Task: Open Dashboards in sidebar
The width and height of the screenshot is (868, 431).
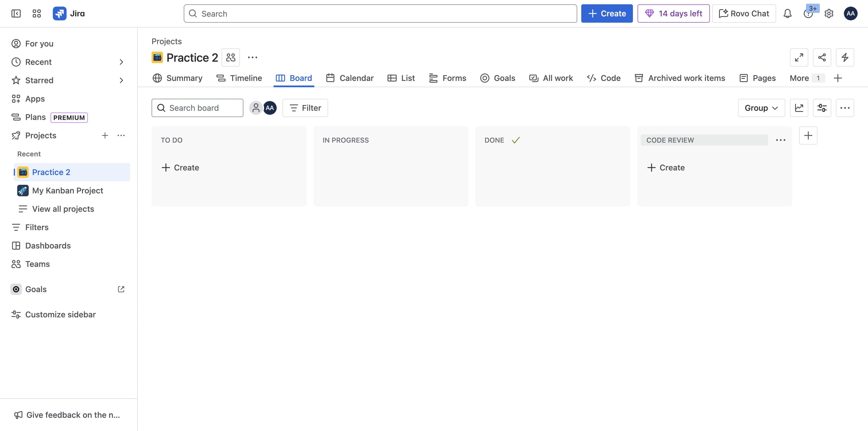Action: click(69, 246)
